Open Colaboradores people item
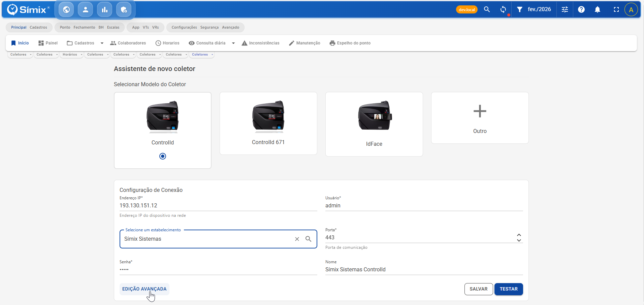 tap(128, 43)
